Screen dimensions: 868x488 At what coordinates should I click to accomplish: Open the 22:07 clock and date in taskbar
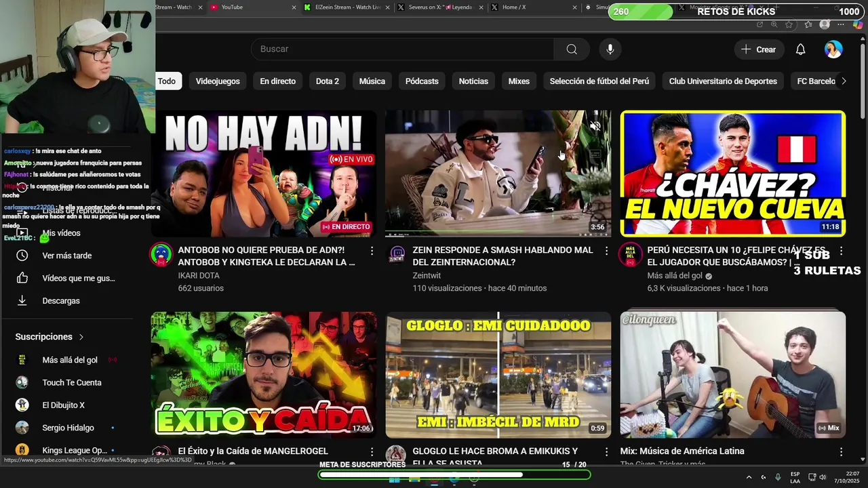point(848,477)
